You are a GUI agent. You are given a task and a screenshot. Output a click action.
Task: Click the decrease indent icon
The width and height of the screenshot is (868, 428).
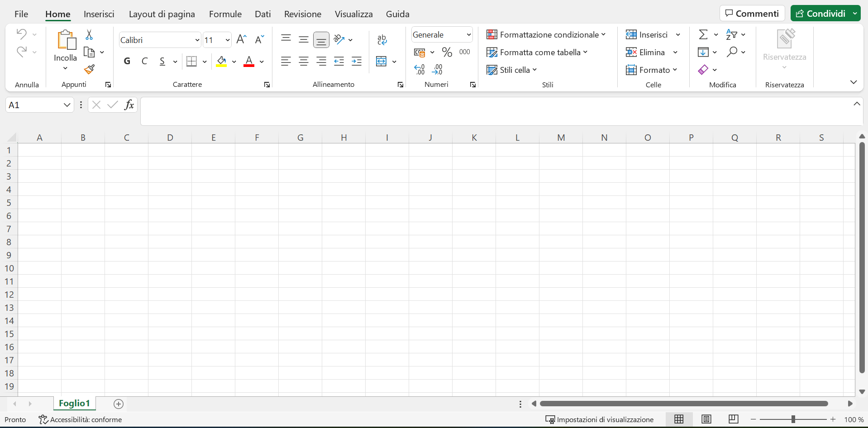pyautogui.click(x=339, y=61)
